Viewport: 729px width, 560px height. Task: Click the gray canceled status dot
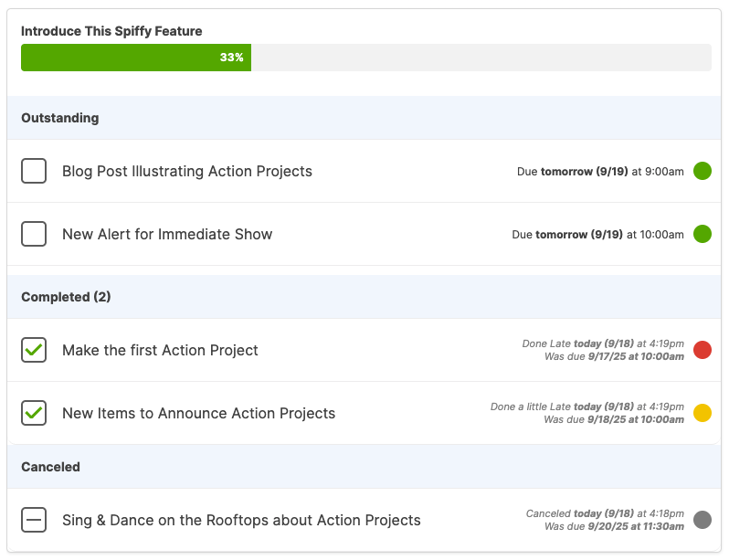tap(702, 520)
